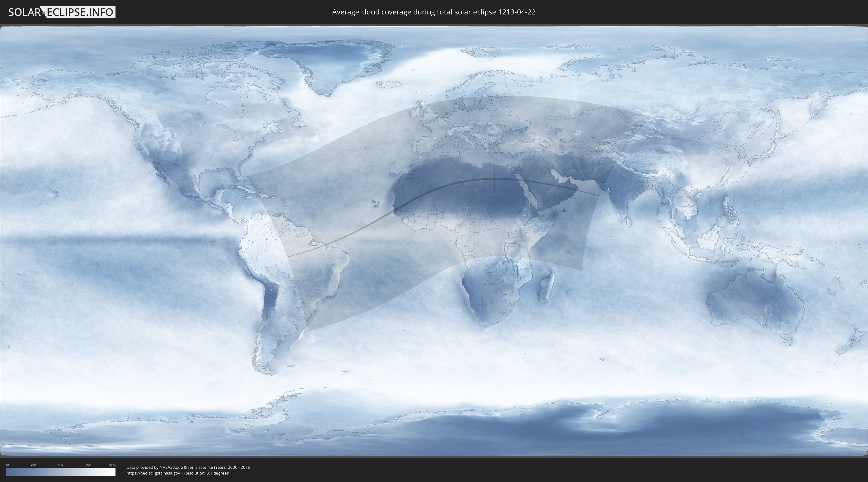Click the '100%' legend label

[112, 465]
